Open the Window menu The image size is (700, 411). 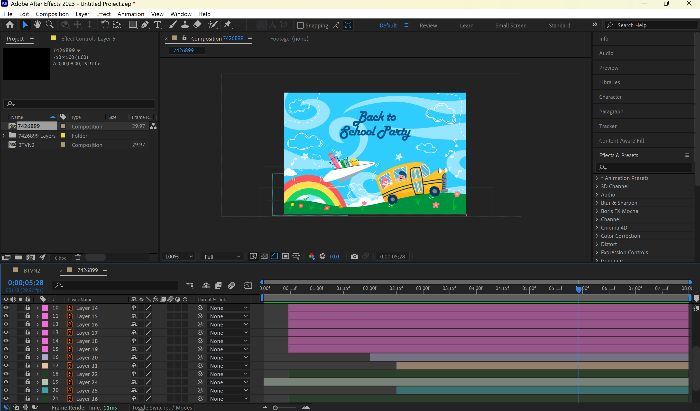pos(180,14)
